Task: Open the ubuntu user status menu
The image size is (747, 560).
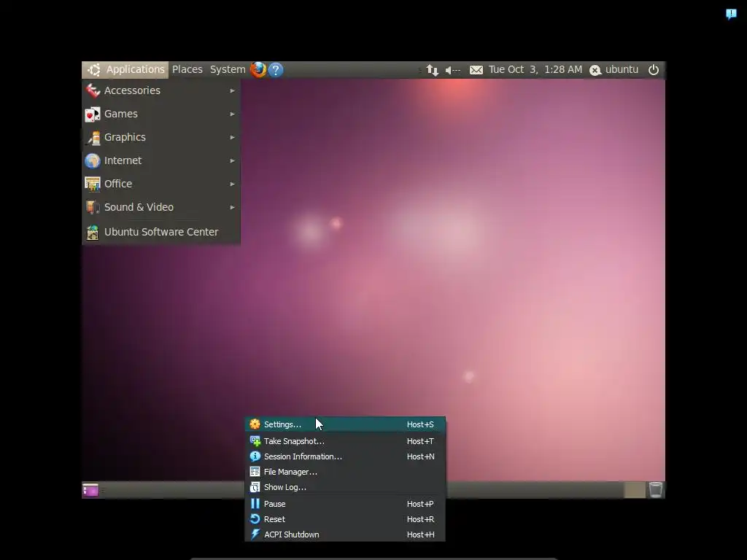Action: [614, 69]
